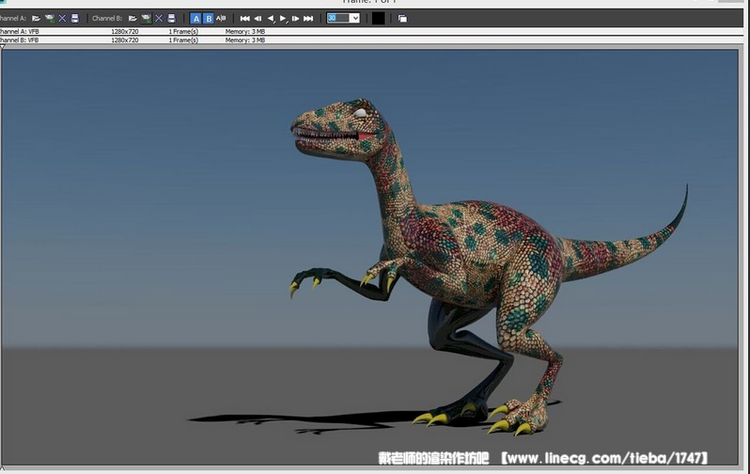Select the 'Channel A: VFB' info text
The image size is (750, 474).
[20, 32]
